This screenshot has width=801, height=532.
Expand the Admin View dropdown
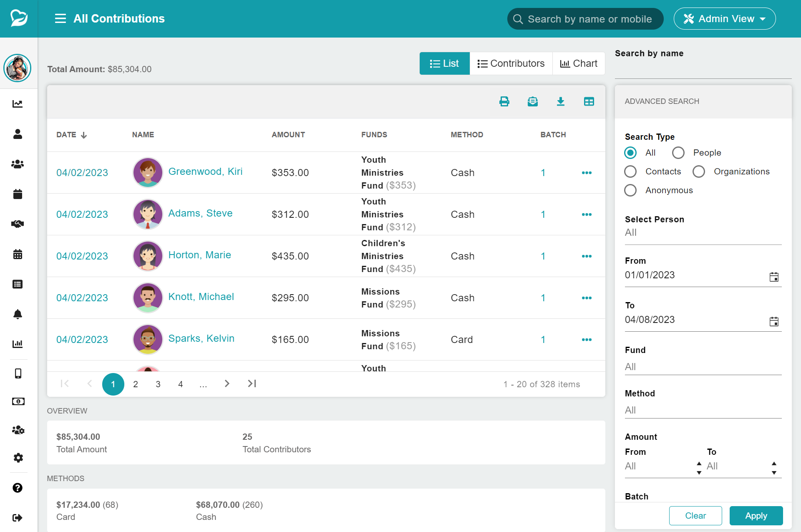[725, 19]
